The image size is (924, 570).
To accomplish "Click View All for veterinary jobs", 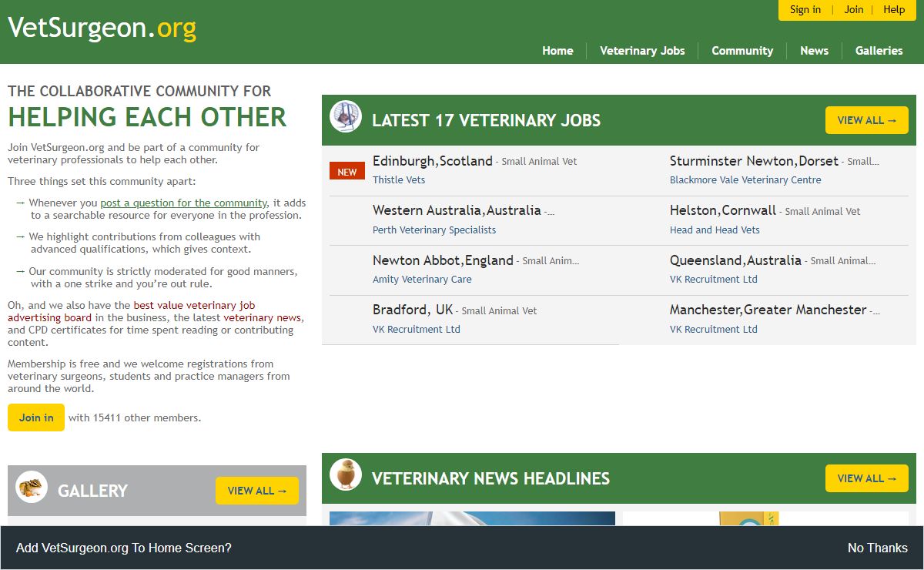I will point(867,120).
